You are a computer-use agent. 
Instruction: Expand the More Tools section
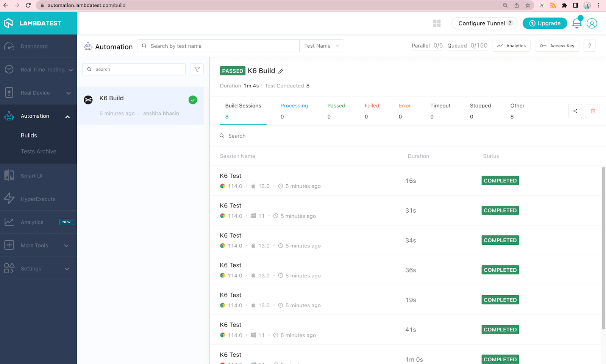point(34,245)
